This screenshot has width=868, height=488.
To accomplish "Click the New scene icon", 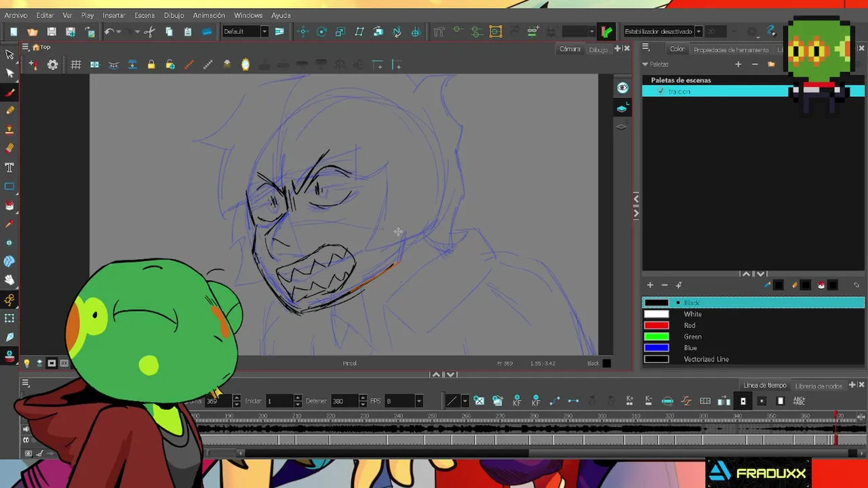I will tap(14, 32).
